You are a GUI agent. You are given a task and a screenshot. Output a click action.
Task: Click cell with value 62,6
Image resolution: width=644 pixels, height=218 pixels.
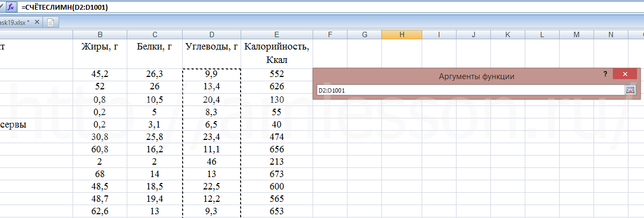100,211
